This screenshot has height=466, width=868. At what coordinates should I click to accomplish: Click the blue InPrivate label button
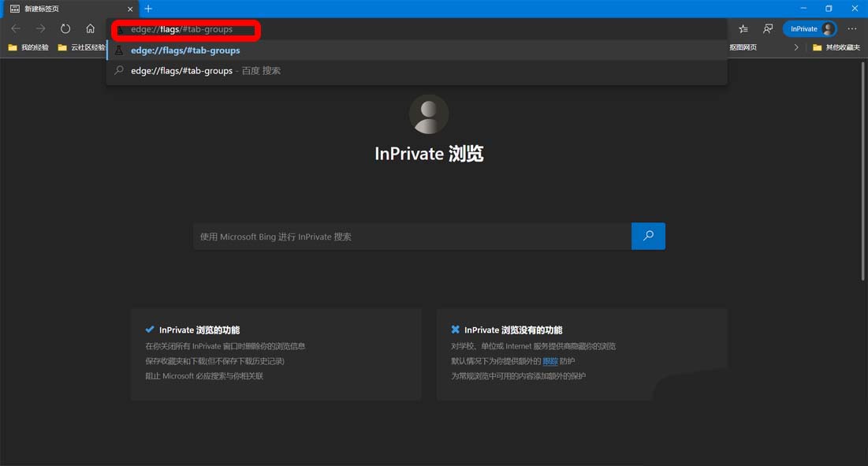(804, 28)
